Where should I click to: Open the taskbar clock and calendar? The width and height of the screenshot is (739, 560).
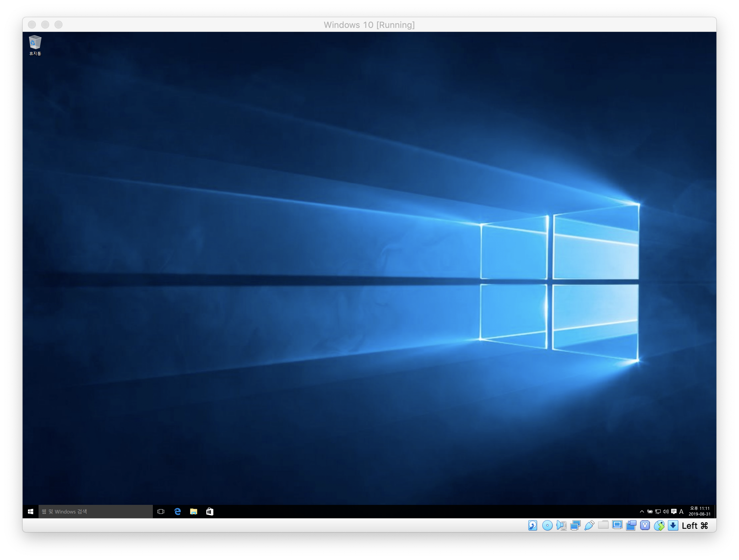point(699,511)
